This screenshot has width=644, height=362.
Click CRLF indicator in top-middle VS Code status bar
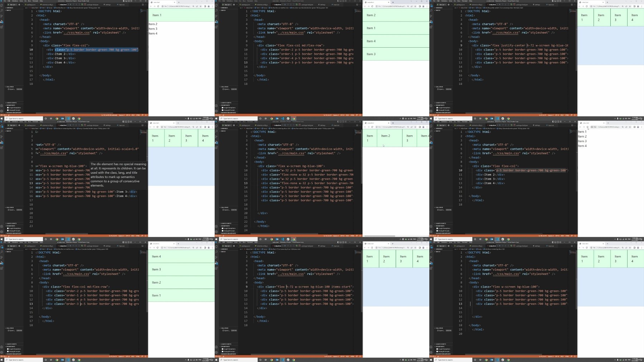click(347, 115)
